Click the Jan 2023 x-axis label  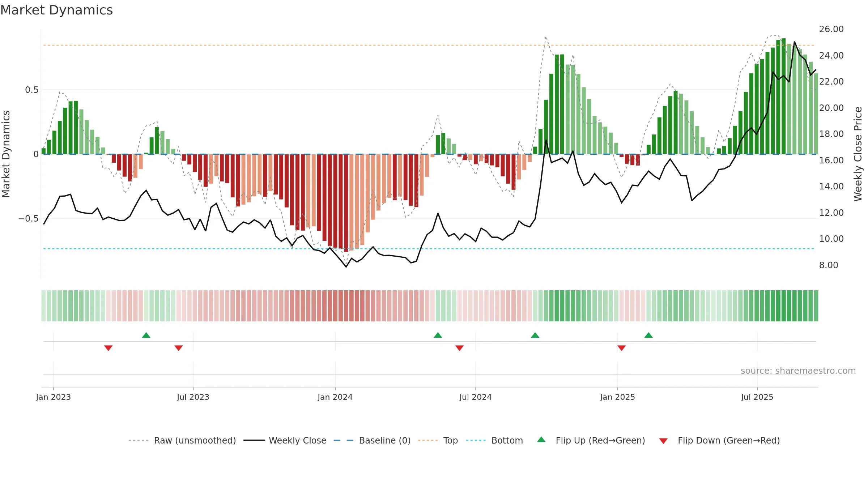(54, 397)
